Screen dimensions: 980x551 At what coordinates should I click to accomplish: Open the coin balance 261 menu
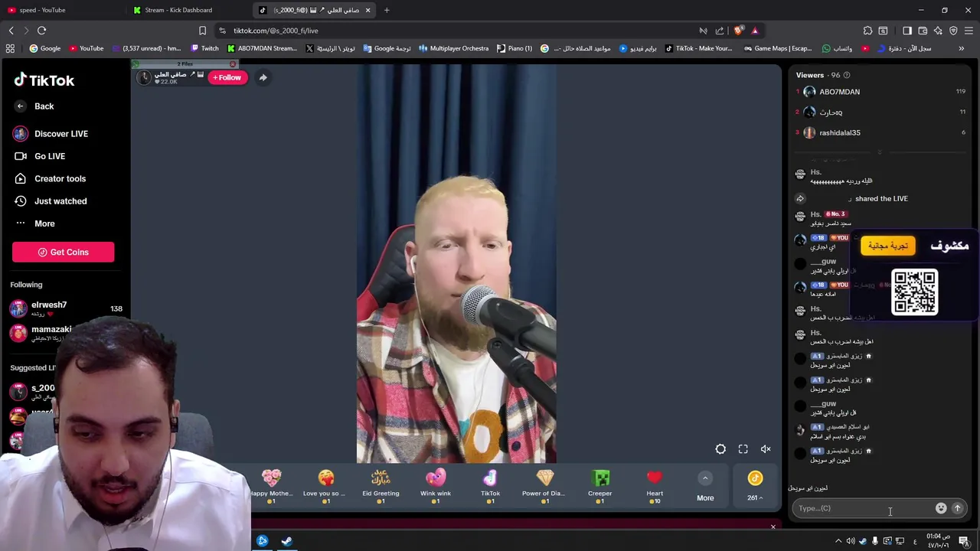755,487
